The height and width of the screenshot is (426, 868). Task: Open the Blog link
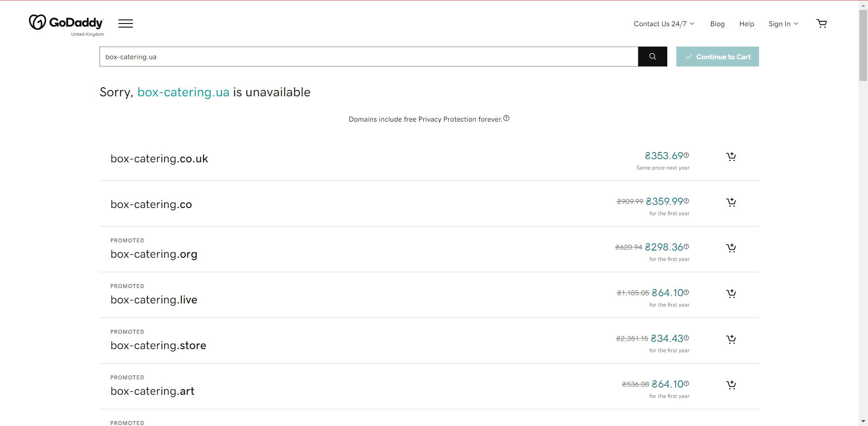pyautogui.click(x=717, y=24)
